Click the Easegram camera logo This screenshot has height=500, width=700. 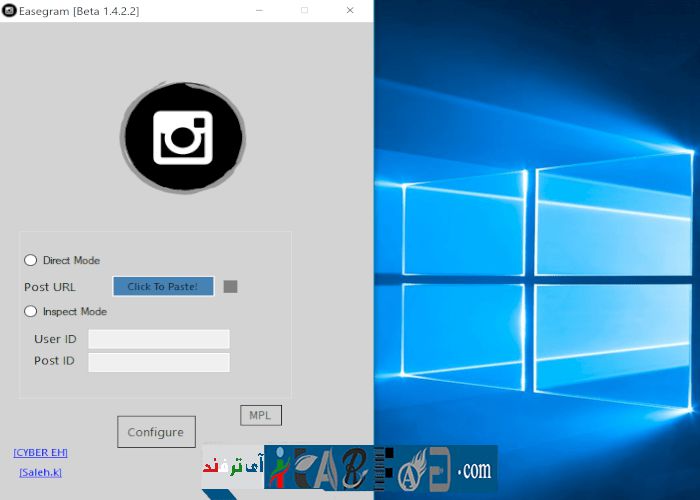pyautogui.click(x=182, y=136)
